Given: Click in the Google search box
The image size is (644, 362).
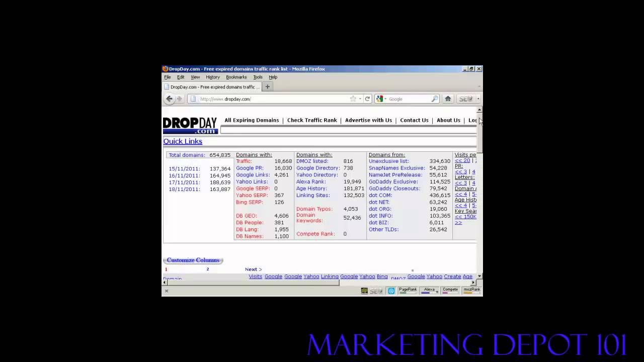Looking at the screenshot, I should [408, 99].
